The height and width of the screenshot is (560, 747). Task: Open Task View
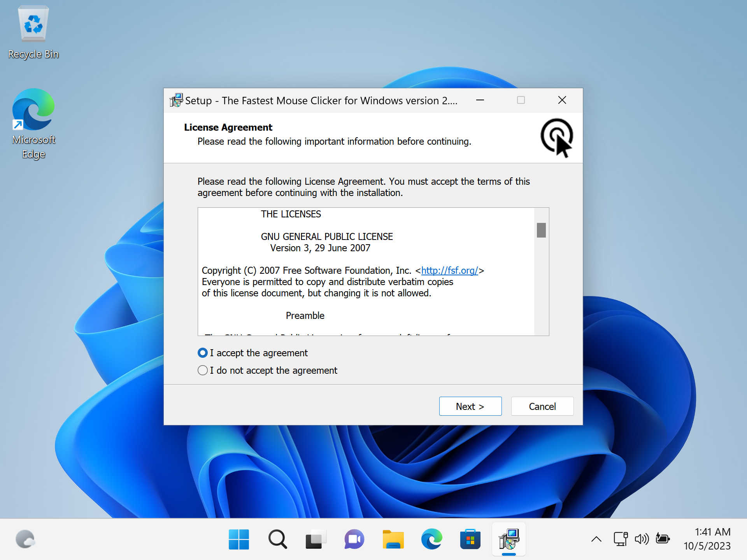[x=316, y=539]
